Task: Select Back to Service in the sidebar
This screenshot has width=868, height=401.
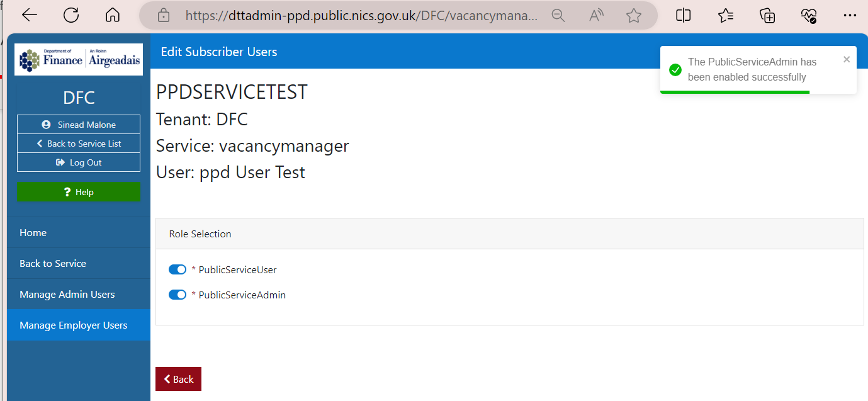Action: point(79,263)
